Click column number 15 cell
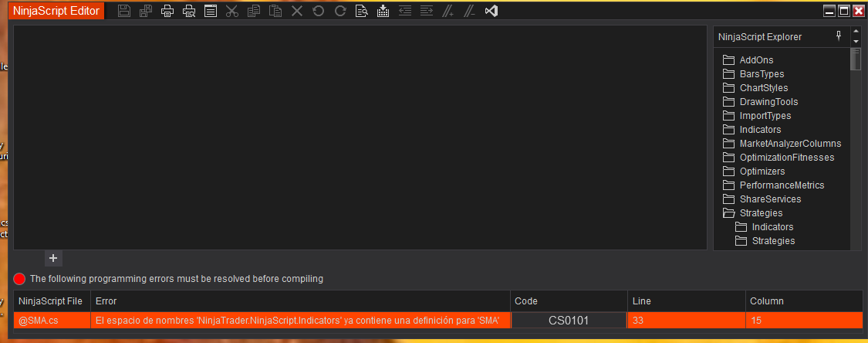This screenshot has width=868, height=343. click(x=804, y=321)
